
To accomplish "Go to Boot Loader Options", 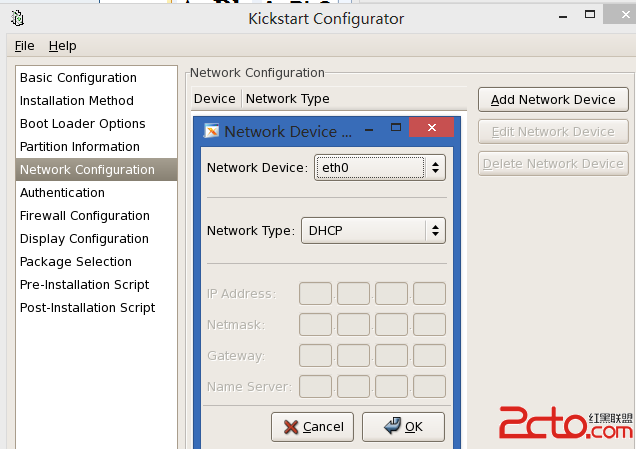I will tap(97, 124).
